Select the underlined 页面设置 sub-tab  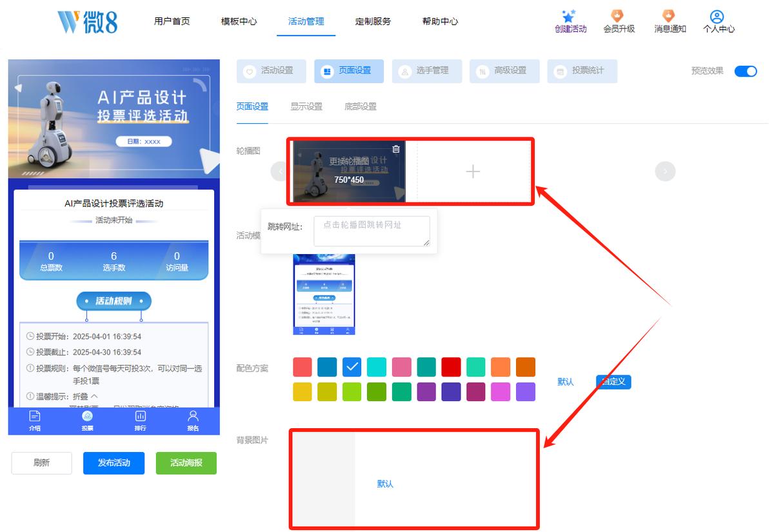tap(252, 106)
